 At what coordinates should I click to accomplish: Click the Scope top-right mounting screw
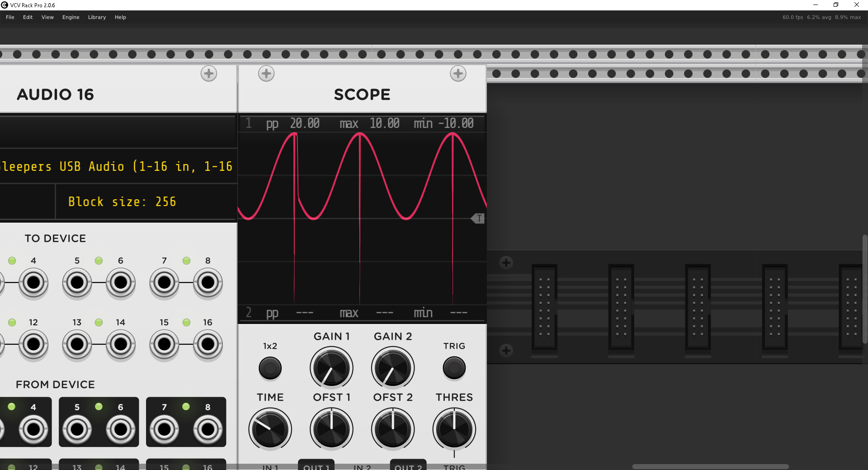(x=458, y=74)
